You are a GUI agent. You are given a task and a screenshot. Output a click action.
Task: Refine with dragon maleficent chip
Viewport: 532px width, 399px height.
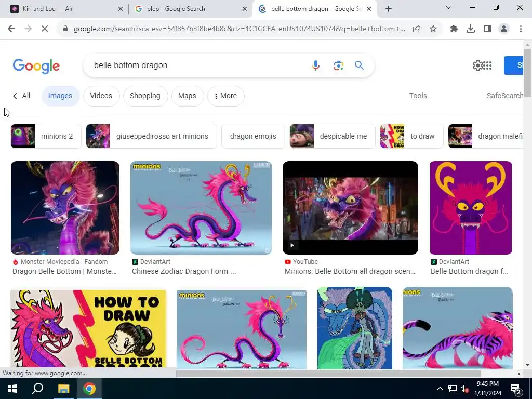pos(486,136)
